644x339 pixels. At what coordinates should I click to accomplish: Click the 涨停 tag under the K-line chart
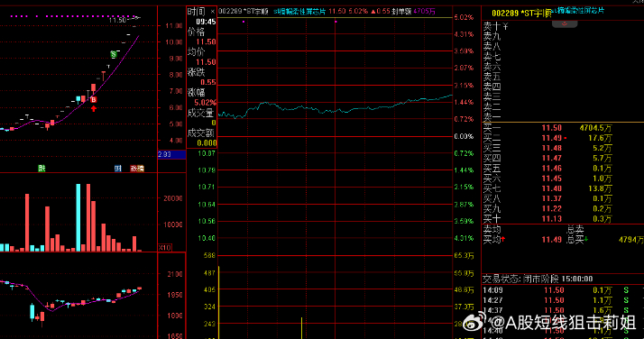pyautogui.click(x=137, y=169)
